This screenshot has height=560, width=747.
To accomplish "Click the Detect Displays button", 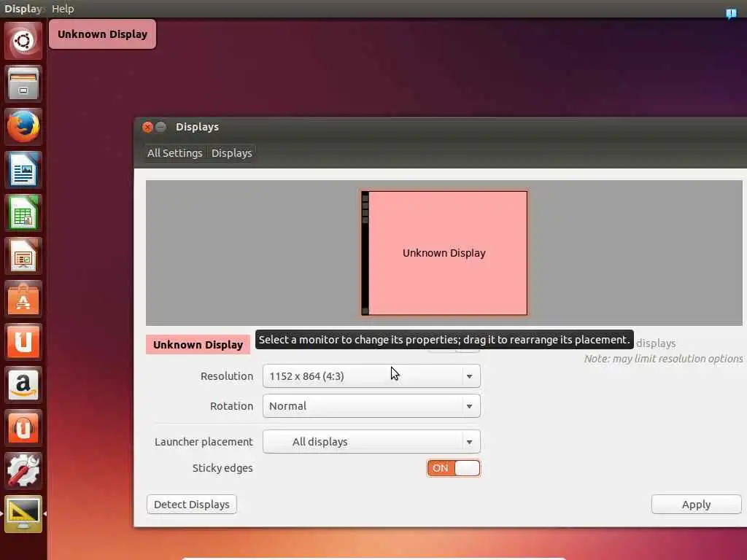I will point(192,505).
